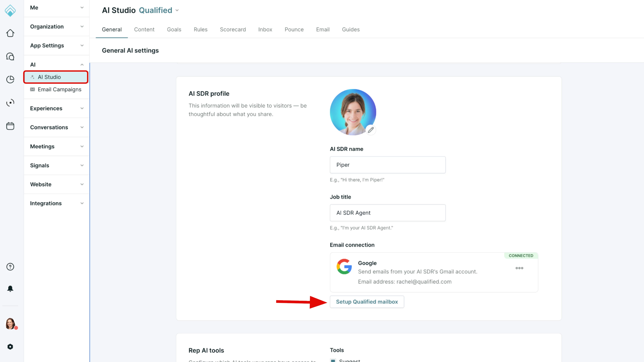Switch to the Pounce tab
The image size is (644, 362).
[x=294, y=30]
